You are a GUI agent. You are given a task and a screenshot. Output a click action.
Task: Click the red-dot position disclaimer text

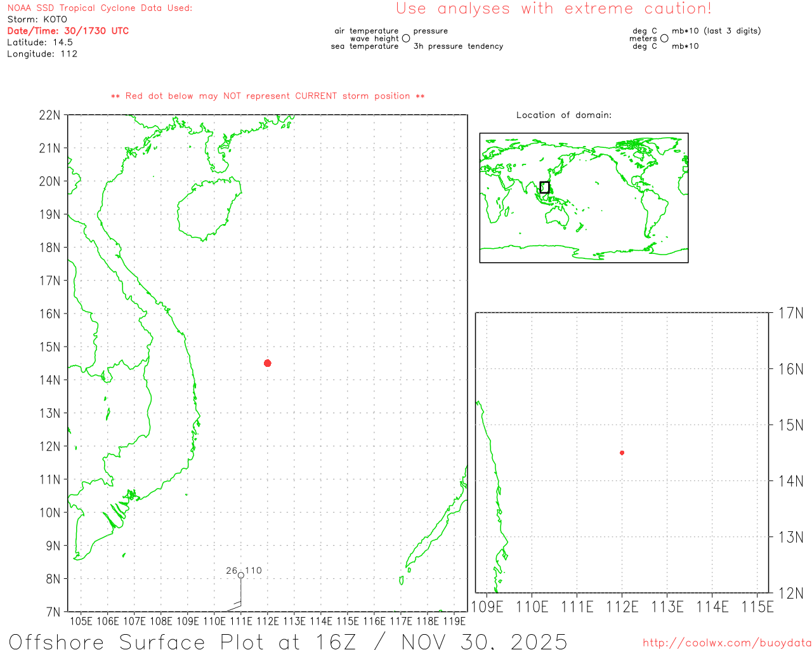268,96
